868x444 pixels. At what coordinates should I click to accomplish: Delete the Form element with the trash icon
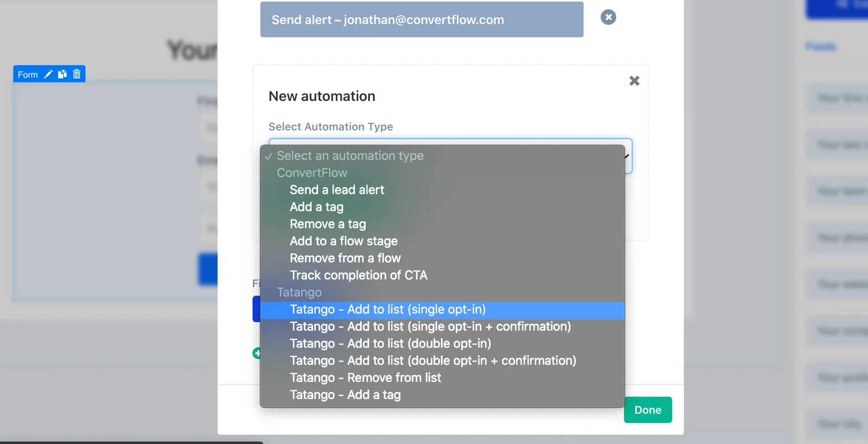76,74
